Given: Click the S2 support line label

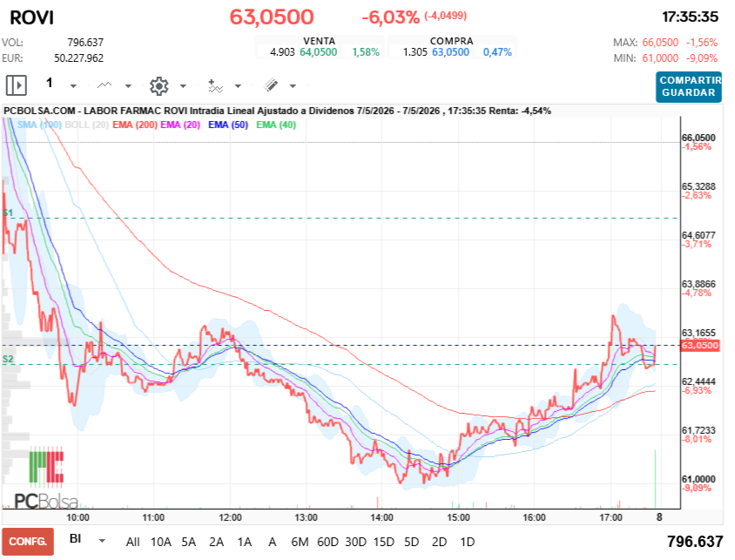Looking at the screenshot, I should coord(8,360).
